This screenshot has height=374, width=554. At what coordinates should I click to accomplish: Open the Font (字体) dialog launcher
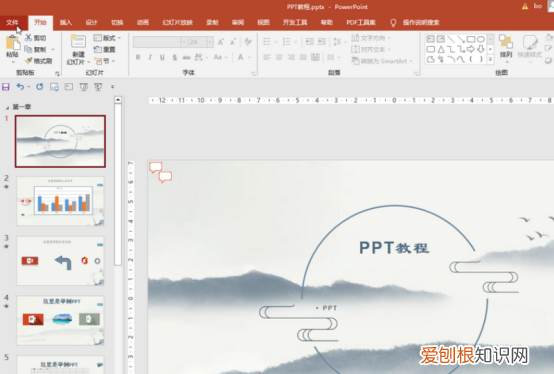tap(253, 73)
